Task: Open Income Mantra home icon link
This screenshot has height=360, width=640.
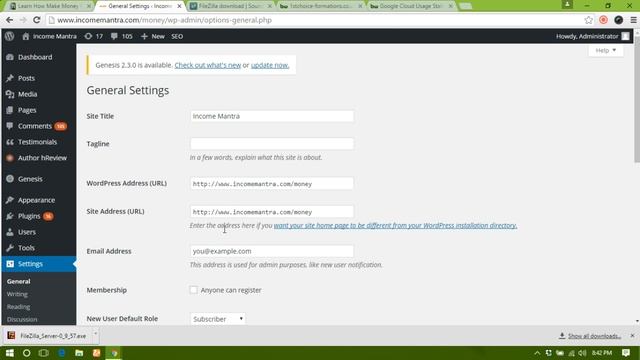Action: point(49,36)
